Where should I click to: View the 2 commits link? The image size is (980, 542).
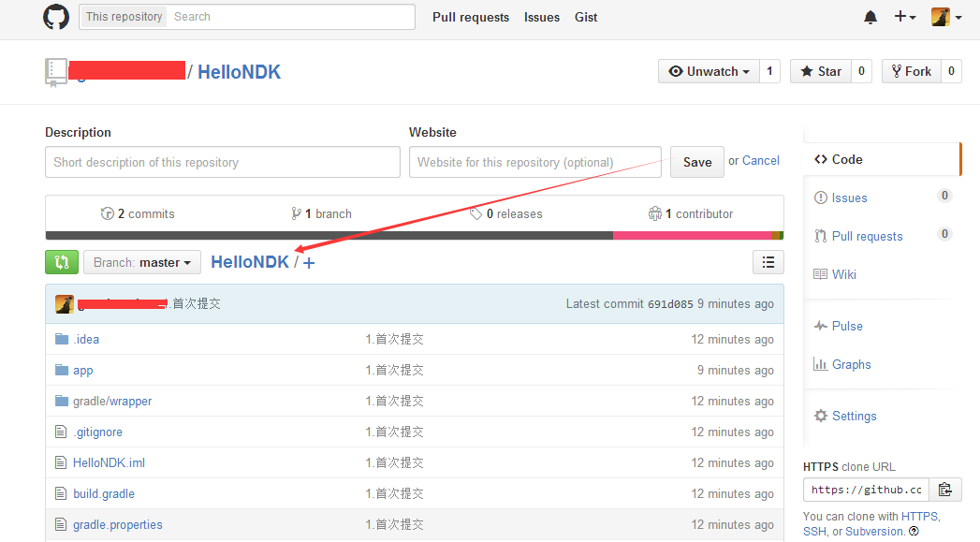(x=138, y=213)
